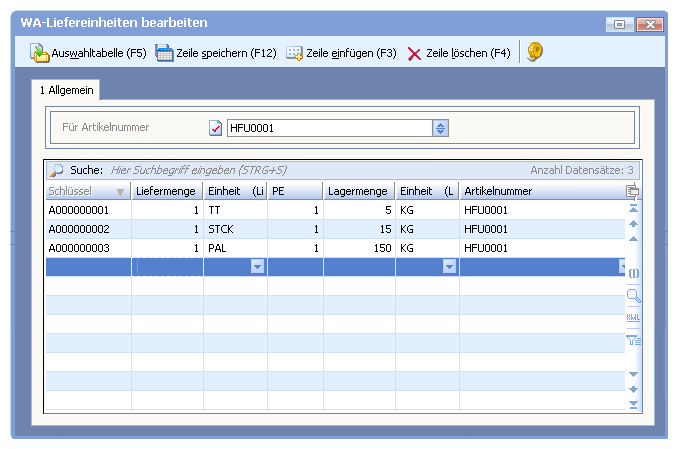Viewport: 678px width, 449px height.
Task: Click the lightbulb help icon in toolbar
Action: [535, 52]
